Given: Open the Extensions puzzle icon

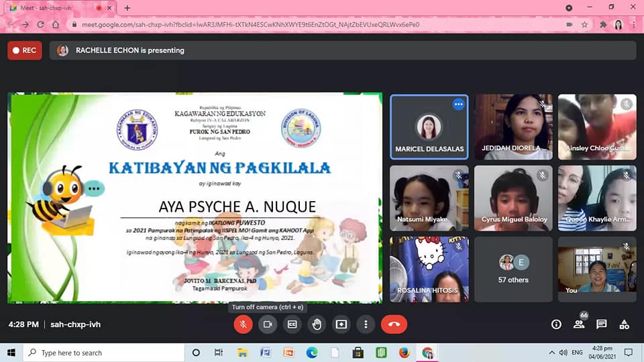Looking at the screenshot, I should [603, 25].
